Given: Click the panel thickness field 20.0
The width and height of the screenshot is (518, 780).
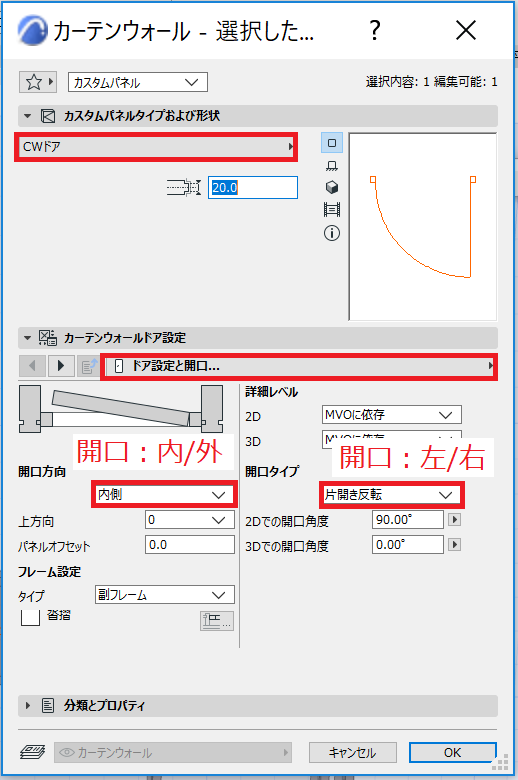Looking at the screenshot, I should [x=253, y=188].
